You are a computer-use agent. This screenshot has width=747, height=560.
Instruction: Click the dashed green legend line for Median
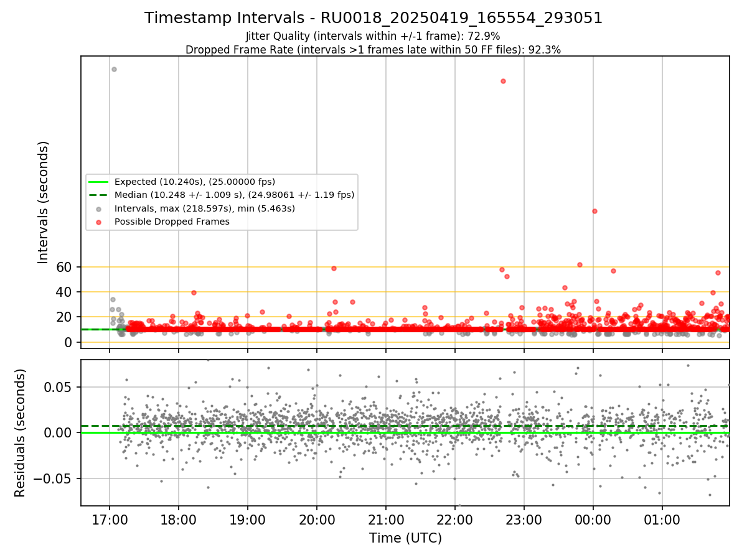pyautogui.click(x=98, y=195)
